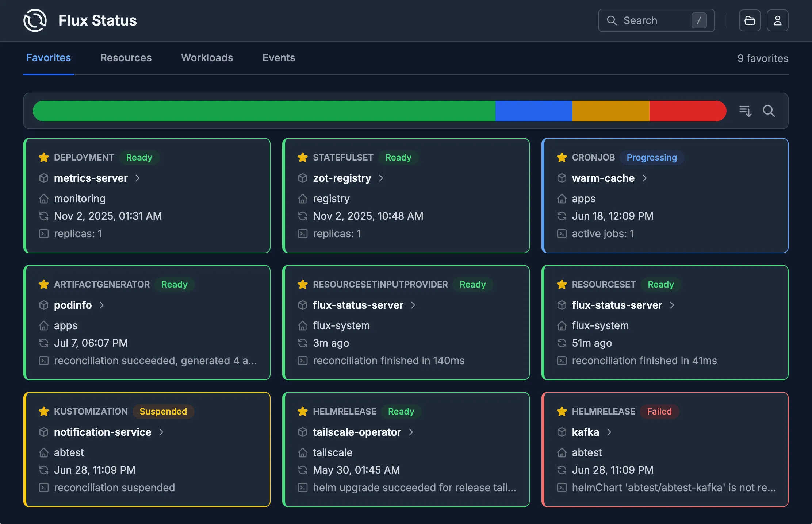Click the Flux Status logo icon

click(35, 20)
